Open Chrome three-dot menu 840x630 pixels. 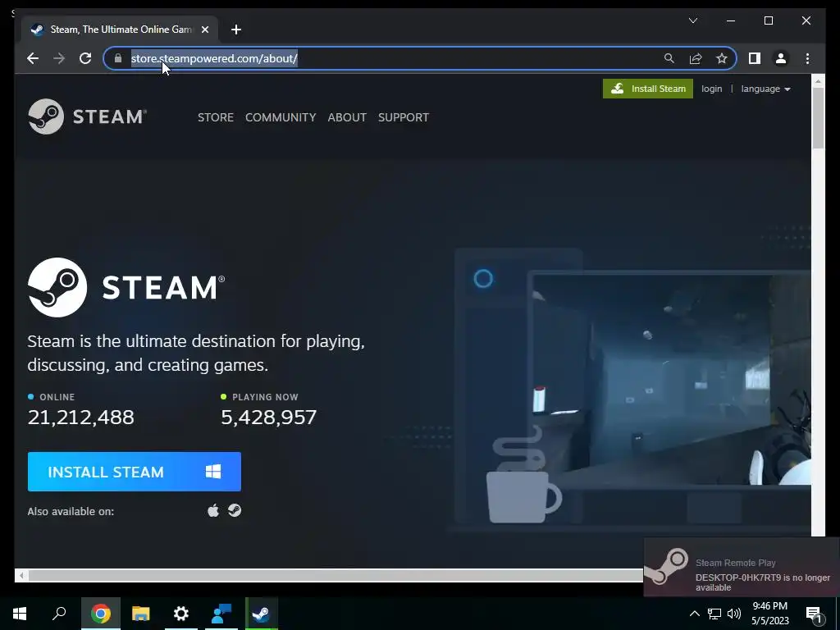(807, 58)
